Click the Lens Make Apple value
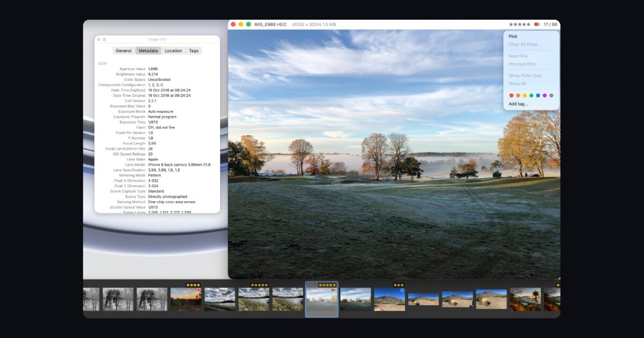This screenshot has height=338, width=644. (153, 159)
